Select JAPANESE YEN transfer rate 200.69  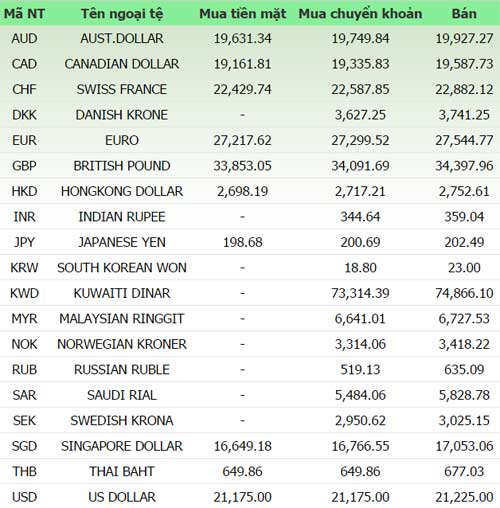pos(360,242)
